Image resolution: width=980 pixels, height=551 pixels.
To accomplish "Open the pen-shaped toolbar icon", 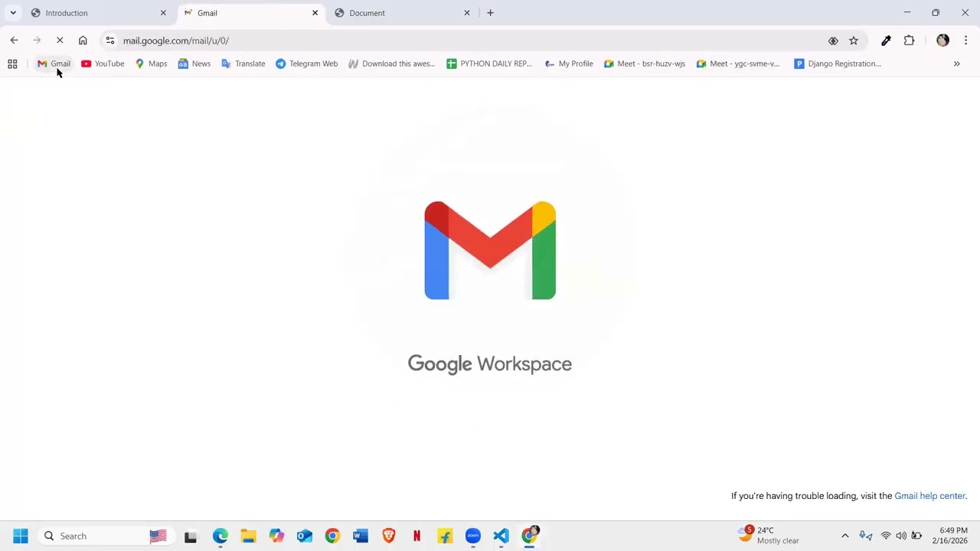I will tap(886, 41).
